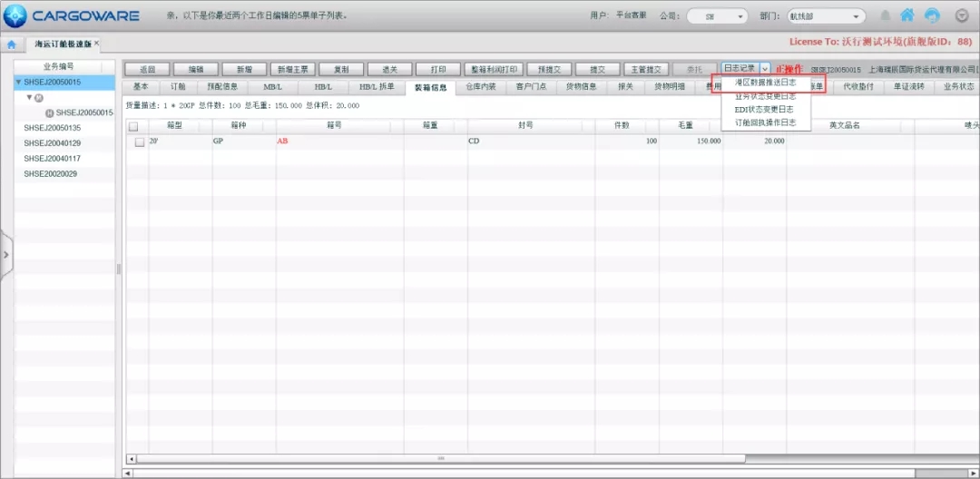Switch to the 业务状态 tab
980x479 pixels.
pos(958,87)
